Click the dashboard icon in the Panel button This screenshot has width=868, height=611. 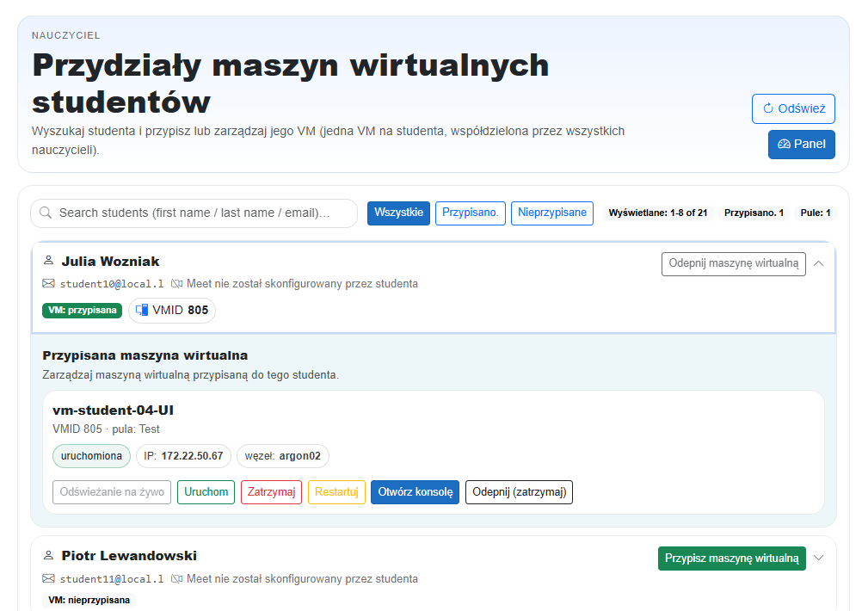[x=784, y=144]
